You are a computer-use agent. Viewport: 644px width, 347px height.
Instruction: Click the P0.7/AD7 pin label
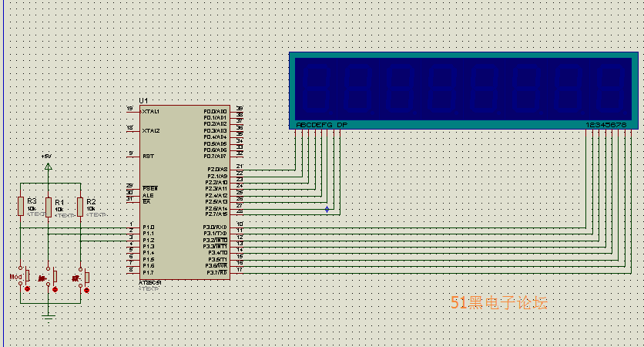215,157
